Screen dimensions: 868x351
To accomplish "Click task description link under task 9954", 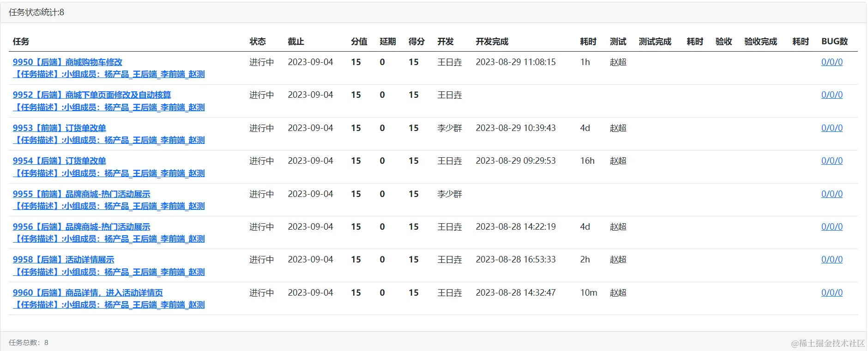I will [x=109, y=173].
